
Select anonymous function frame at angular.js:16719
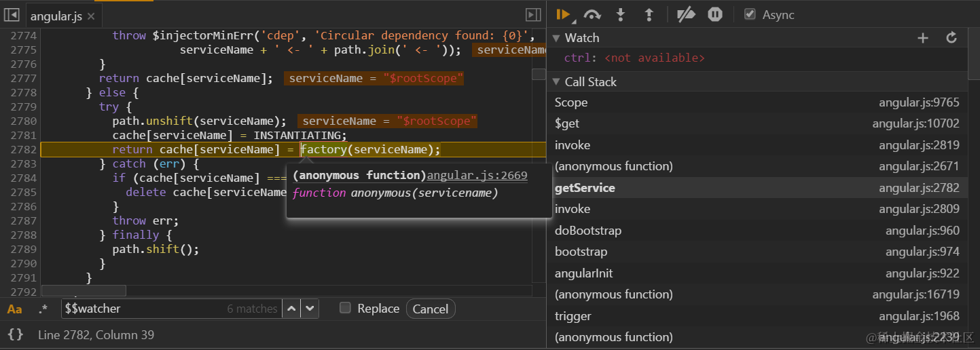click(757, 294)
